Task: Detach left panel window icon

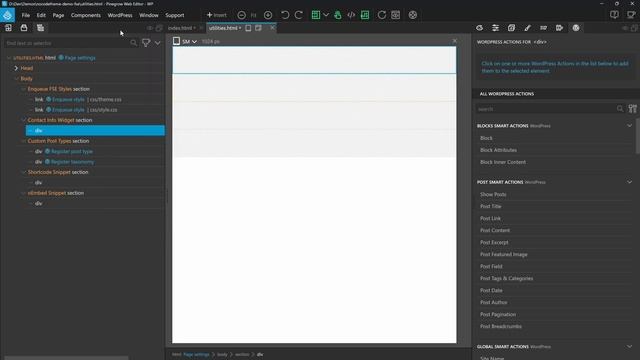Action: pos(159,28)
